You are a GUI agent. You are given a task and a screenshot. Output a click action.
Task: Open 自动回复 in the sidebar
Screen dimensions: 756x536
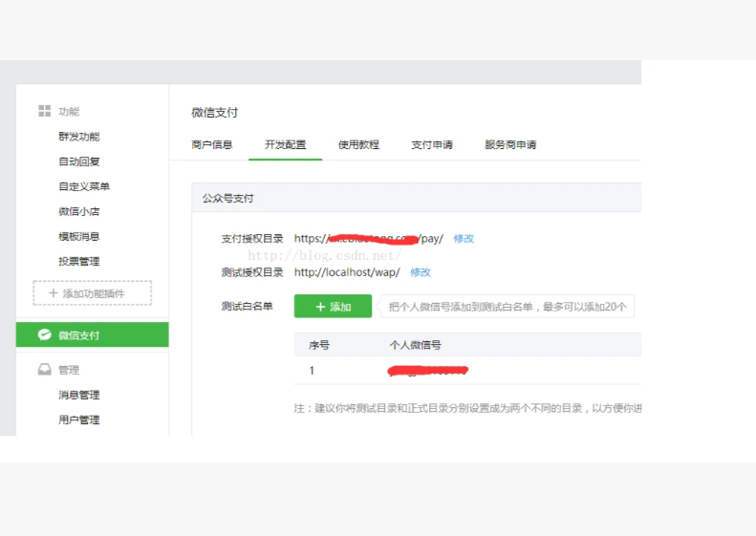(x=79, y=161)
